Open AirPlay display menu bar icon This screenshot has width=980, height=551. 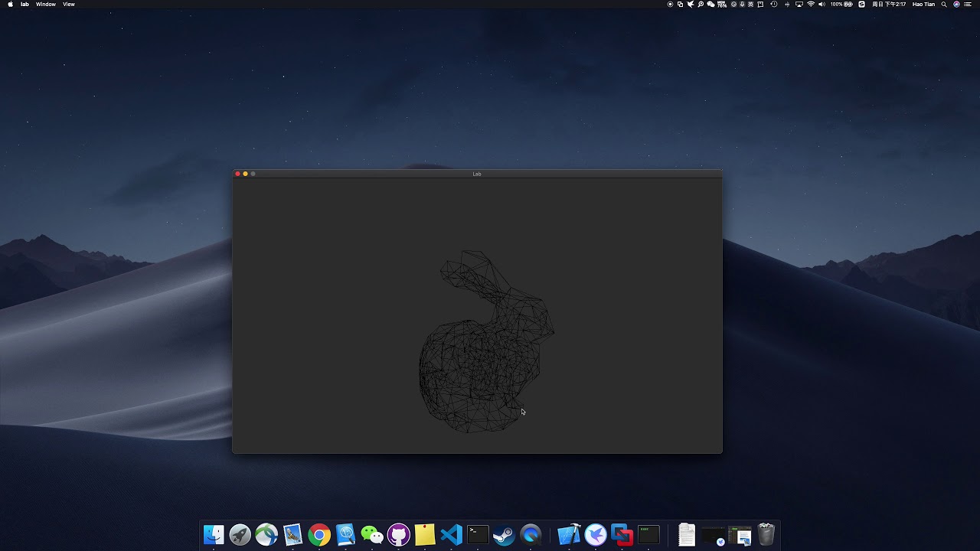click(799, 4)
